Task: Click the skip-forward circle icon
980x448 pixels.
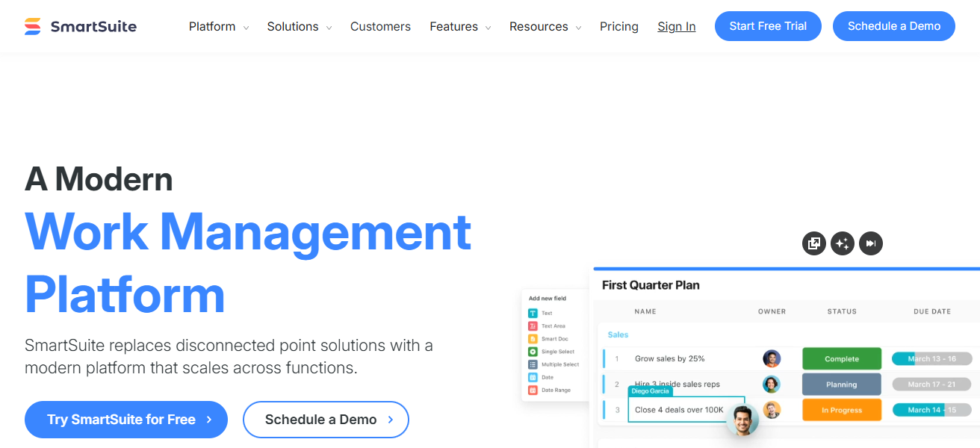Action: pyautogui.click(x=871, y=243)
